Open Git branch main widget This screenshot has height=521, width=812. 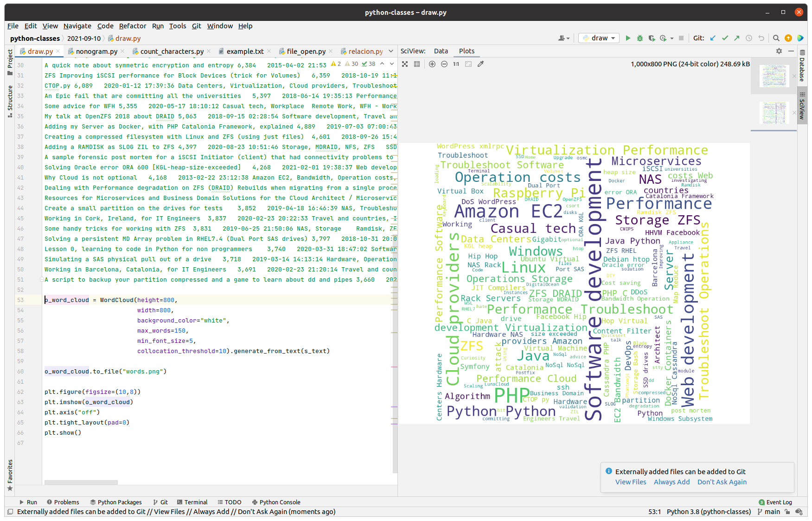[769, 511]
